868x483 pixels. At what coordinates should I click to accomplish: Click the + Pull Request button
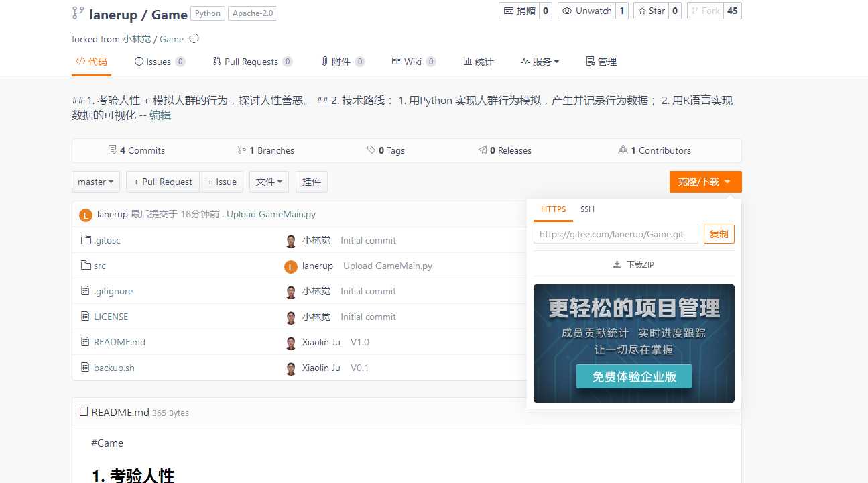coord(163,182)
